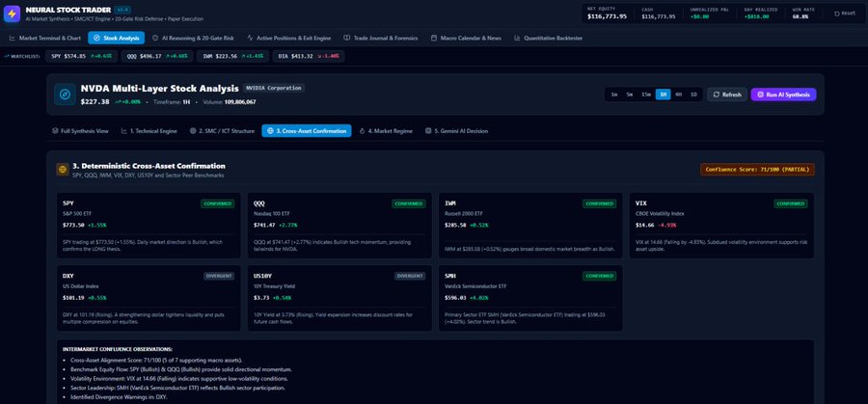Open the Full Synthesis View sub-tab
Viewport: 868px width, 404px height.
click(x=80, y=131)
